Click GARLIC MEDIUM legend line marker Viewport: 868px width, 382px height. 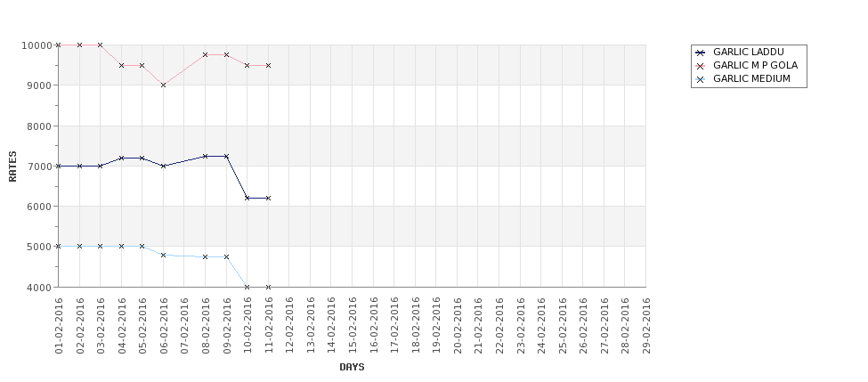(701, 79)
